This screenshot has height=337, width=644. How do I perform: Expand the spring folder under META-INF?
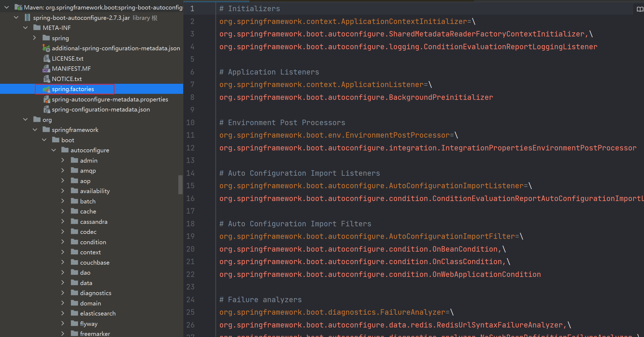pyautogui.click(x=35, y=38)
